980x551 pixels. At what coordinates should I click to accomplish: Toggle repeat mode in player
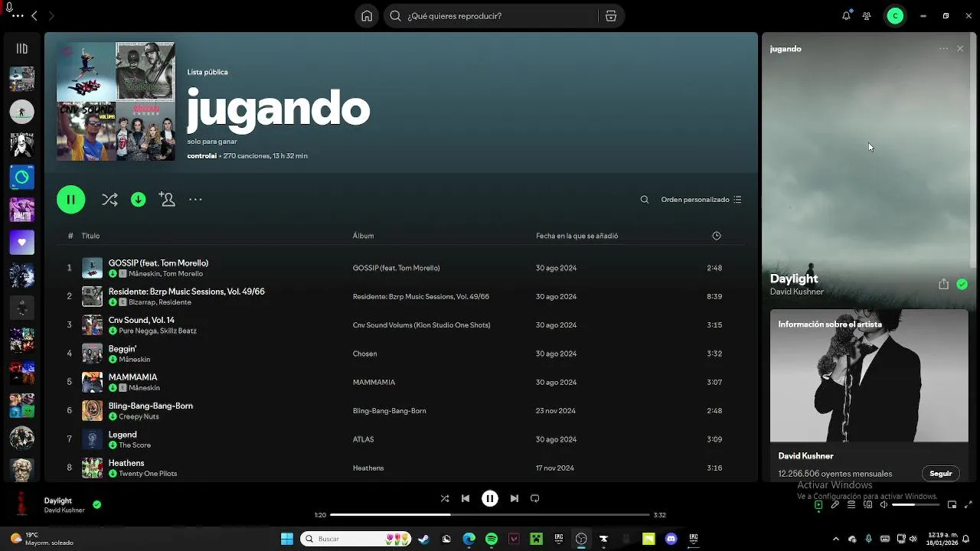(535, 498)
